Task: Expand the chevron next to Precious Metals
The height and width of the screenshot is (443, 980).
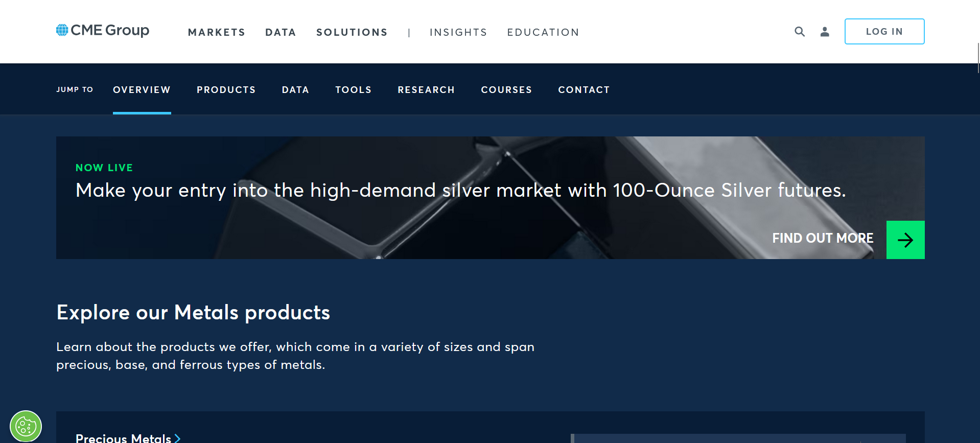Action: (x=177, y=438)
